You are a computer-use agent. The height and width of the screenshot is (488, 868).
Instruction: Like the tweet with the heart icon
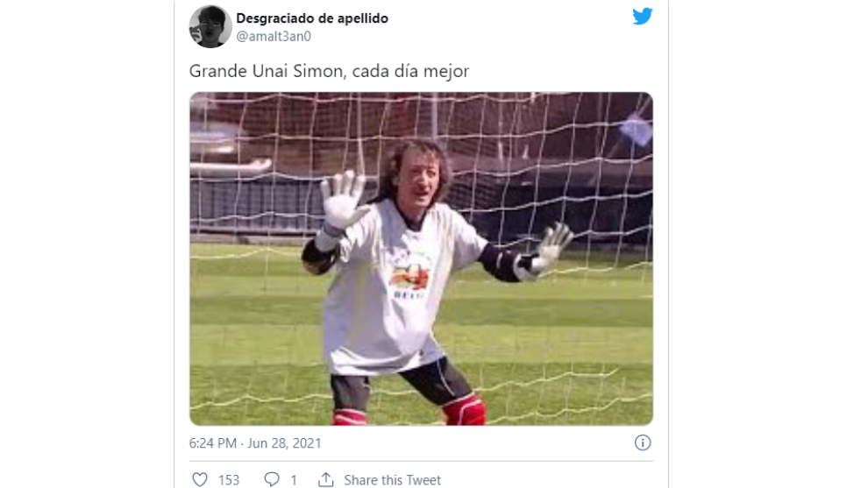click(x=200, y=479)
